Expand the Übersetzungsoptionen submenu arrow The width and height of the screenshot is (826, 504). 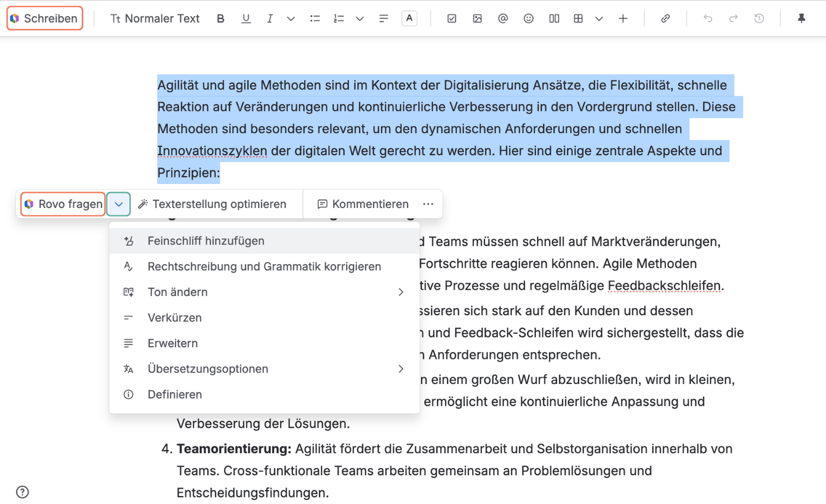(401, 369)
